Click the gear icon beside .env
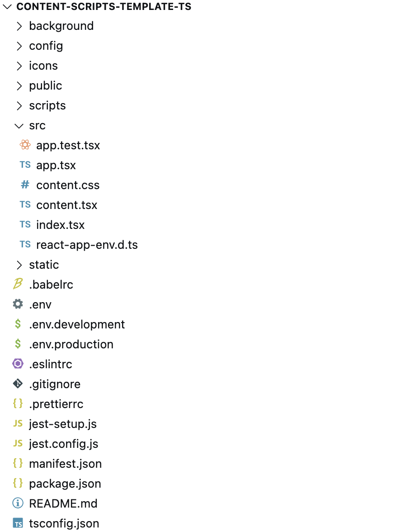This screenshot has width=405, height=532. (x=18, y=304)
